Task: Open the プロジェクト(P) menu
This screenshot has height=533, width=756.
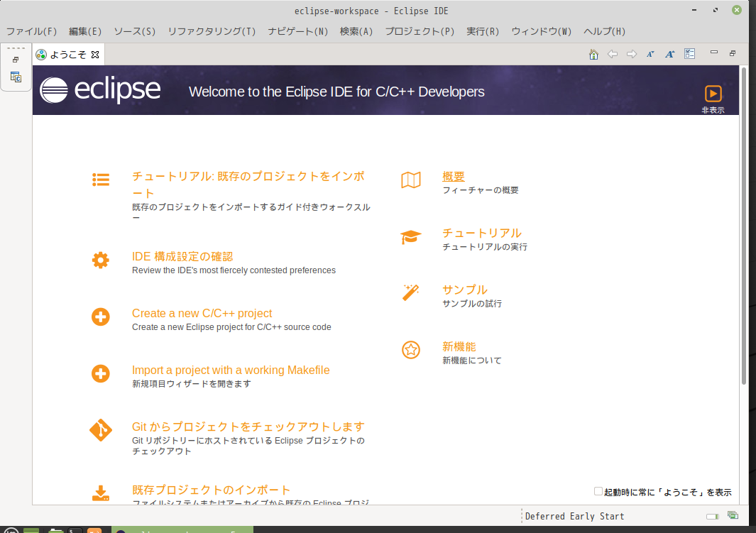Action: coord(420,31)
